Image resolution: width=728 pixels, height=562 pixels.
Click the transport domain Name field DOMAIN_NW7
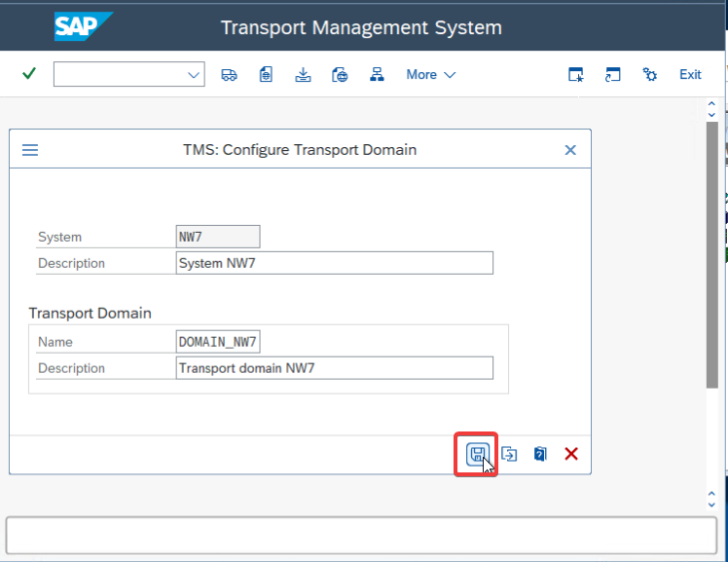218,342
